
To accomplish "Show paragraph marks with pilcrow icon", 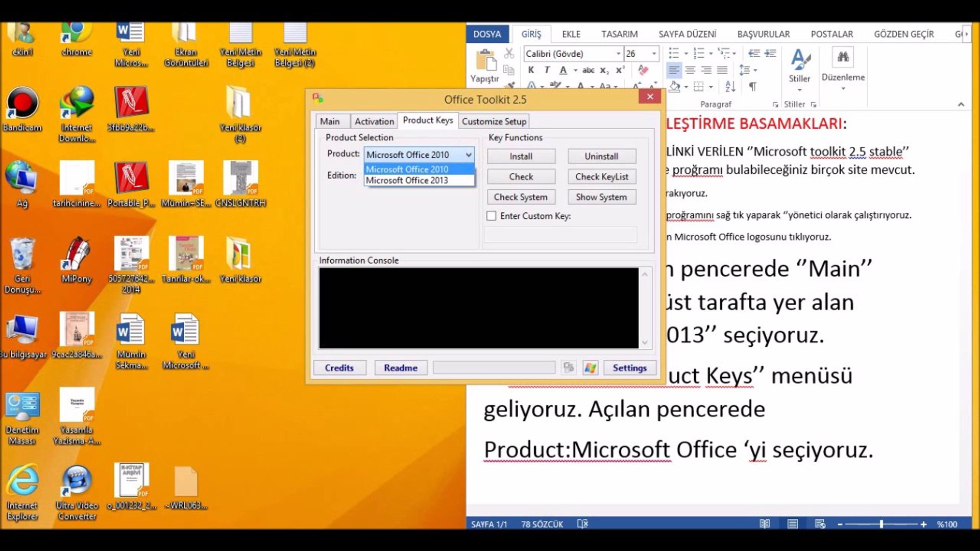I will coord(752,87).
